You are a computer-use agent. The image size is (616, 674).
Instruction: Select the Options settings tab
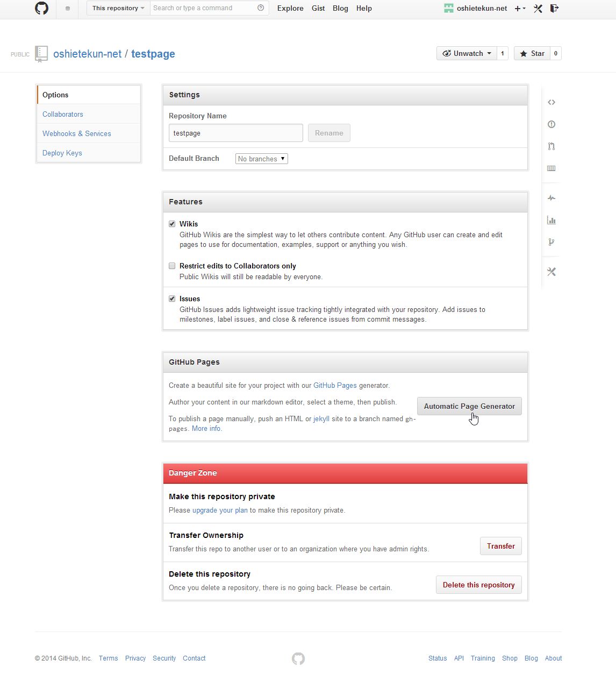[x=89, y=95]
